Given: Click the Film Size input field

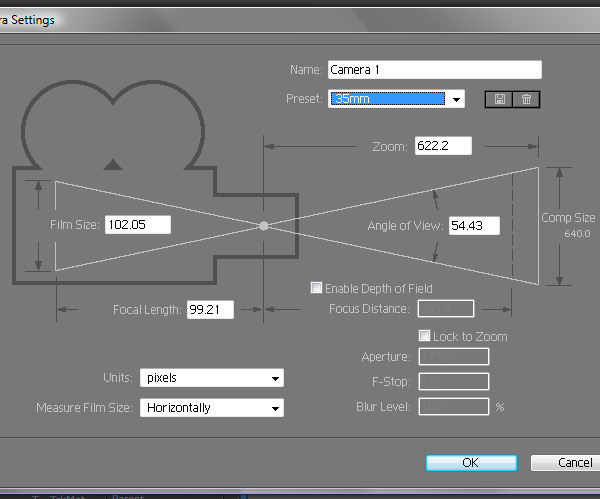Looking at the screenshot, I should click(137, 225).
